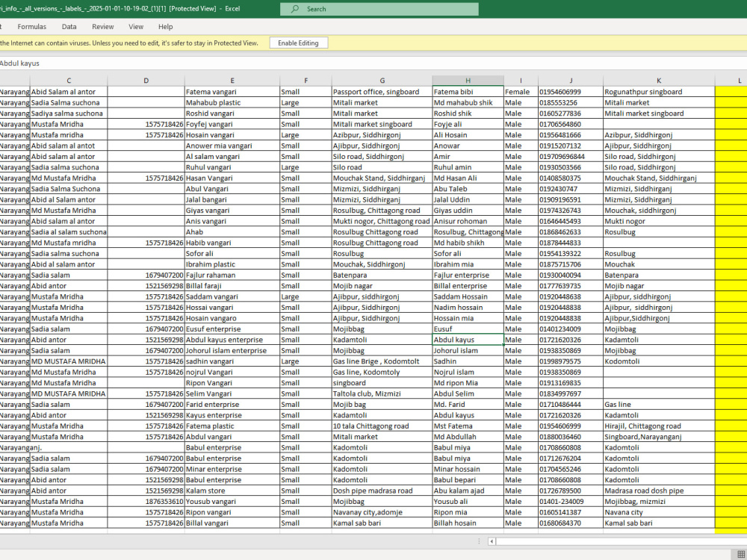Image resolution: width=747 pixels, height=560 pixels.
Task: Select cell 'Fajlur enterprise'
Action: tap(468, 275)
